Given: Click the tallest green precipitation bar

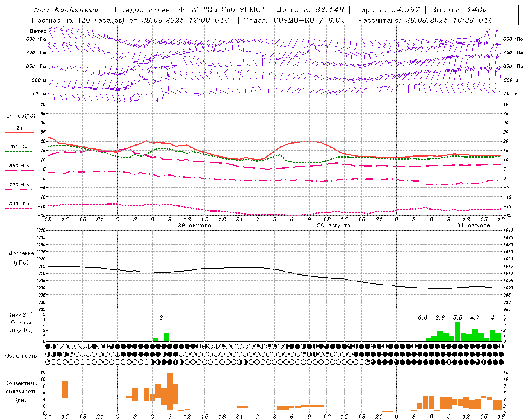Looking at the screenshot, I should tap(457, 332).
